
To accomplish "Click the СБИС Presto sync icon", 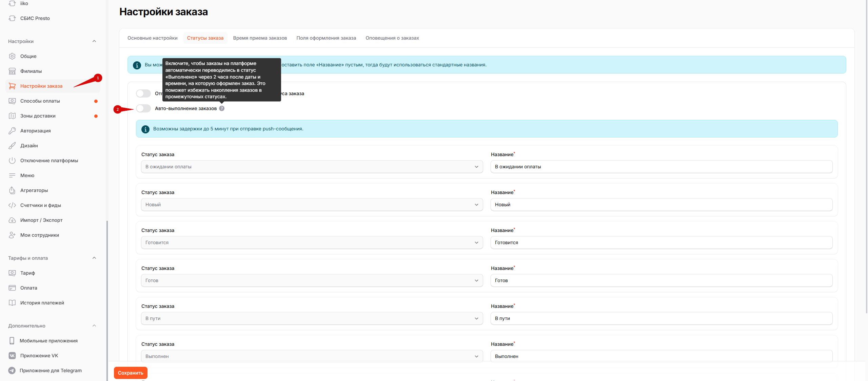I will (12, 18).
